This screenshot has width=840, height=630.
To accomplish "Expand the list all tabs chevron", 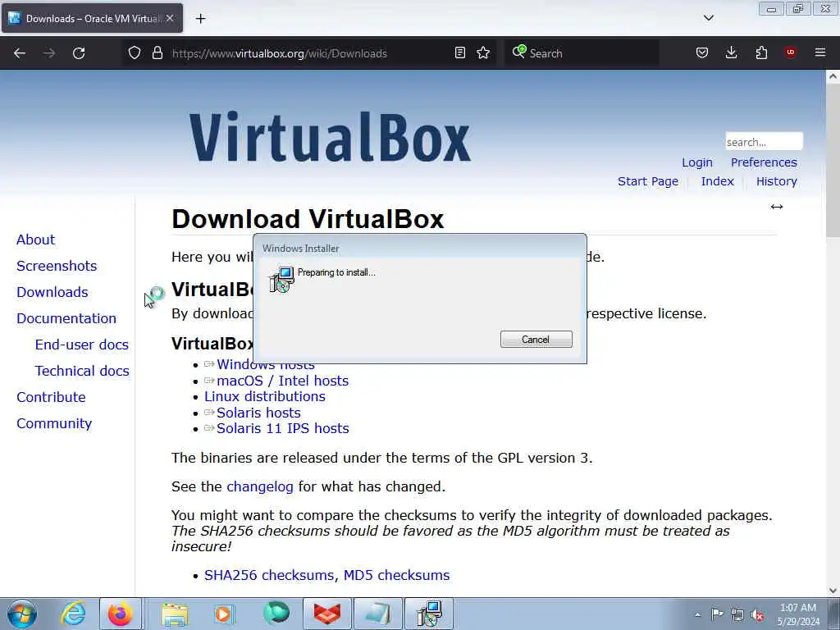I will [708, 18].
